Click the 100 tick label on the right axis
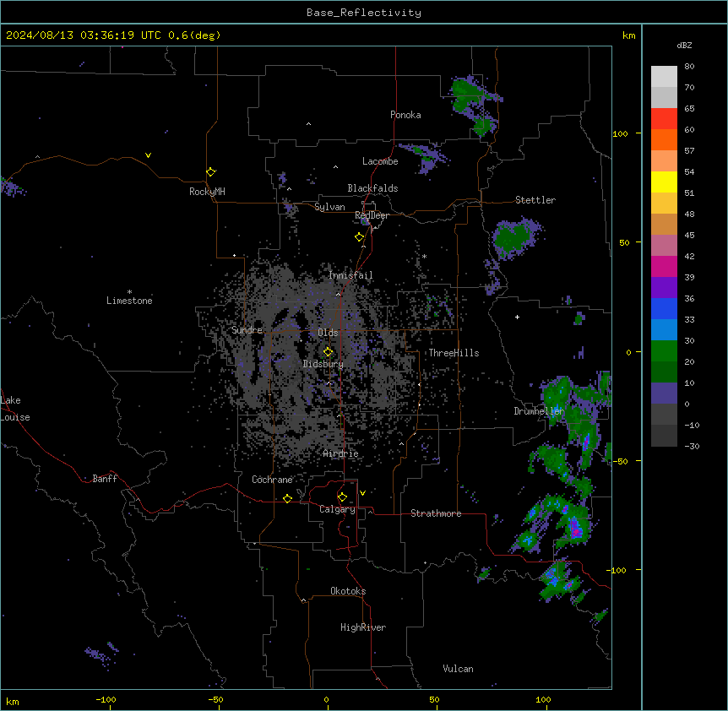 point(620,133)
